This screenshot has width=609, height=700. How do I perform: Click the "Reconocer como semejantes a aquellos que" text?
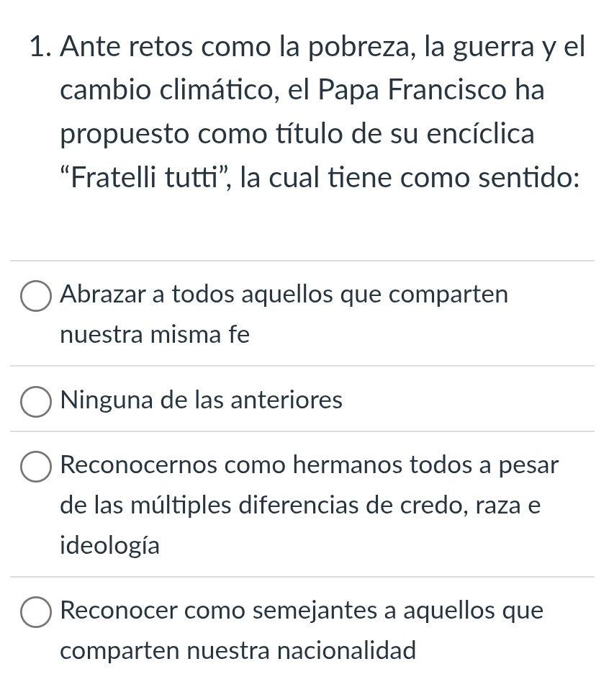[302, 611]
